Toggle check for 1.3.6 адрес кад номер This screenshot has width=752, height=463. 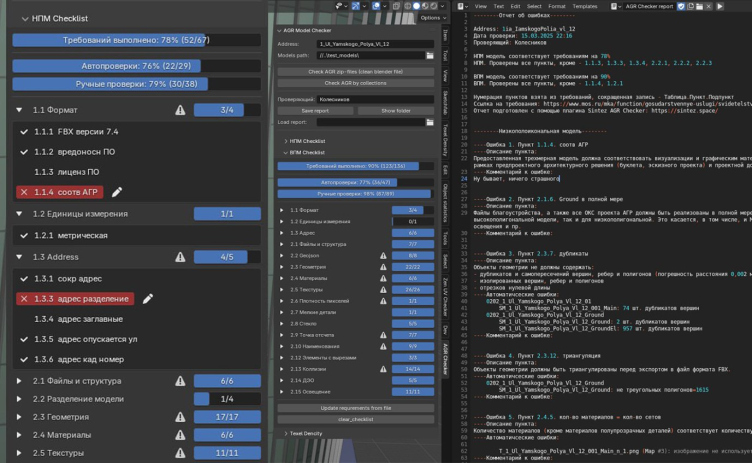pyautogui.click(x=25, y=359)
